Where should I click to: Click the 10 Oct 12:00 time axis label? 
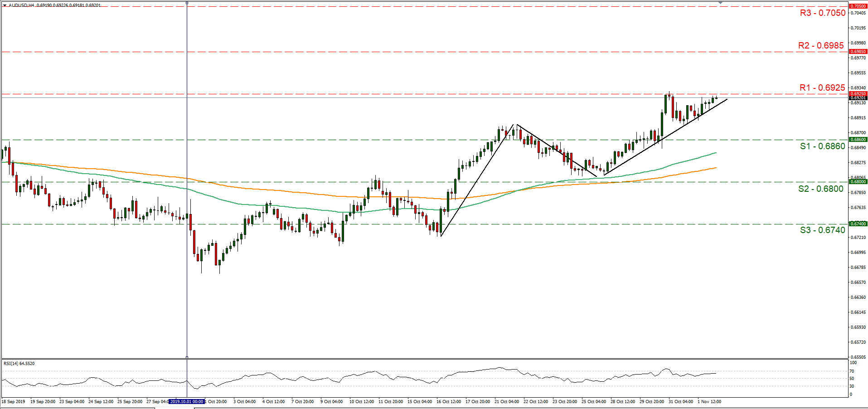pos(362,402)
